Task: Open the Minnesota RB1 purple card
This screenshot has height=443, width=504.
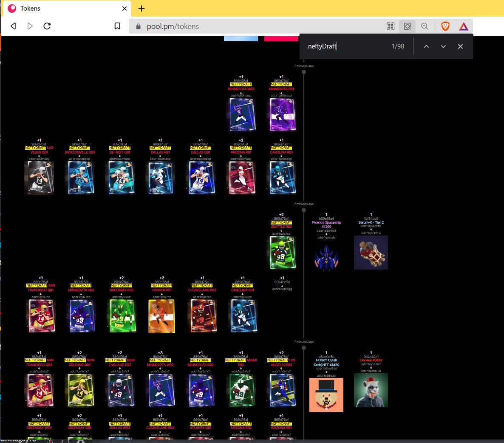Action: (x=283, y=115)
